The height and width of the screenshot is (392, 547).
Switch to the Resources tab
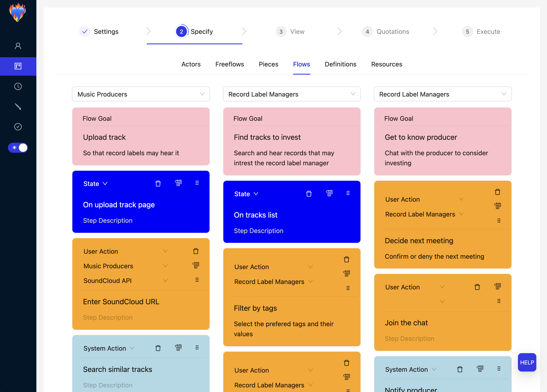tap(387, 64)
